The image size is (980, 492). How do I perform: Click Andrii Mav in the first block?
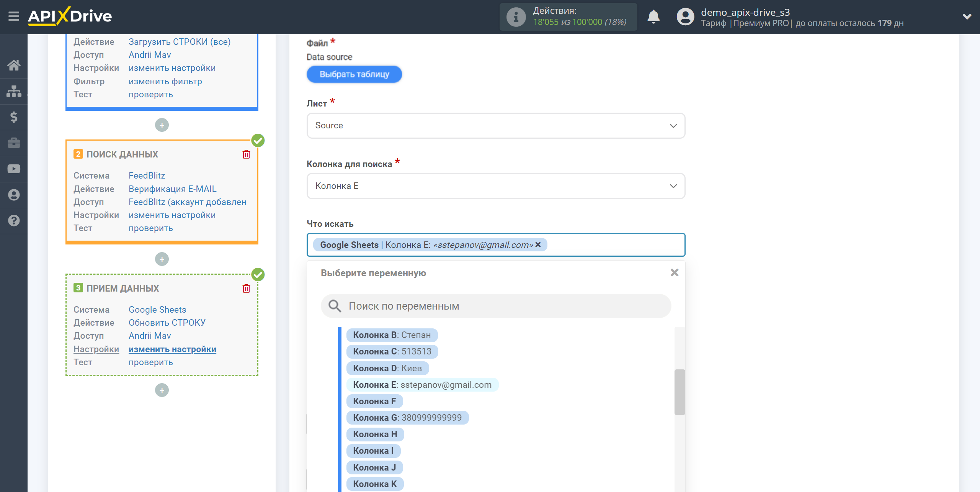150,55
